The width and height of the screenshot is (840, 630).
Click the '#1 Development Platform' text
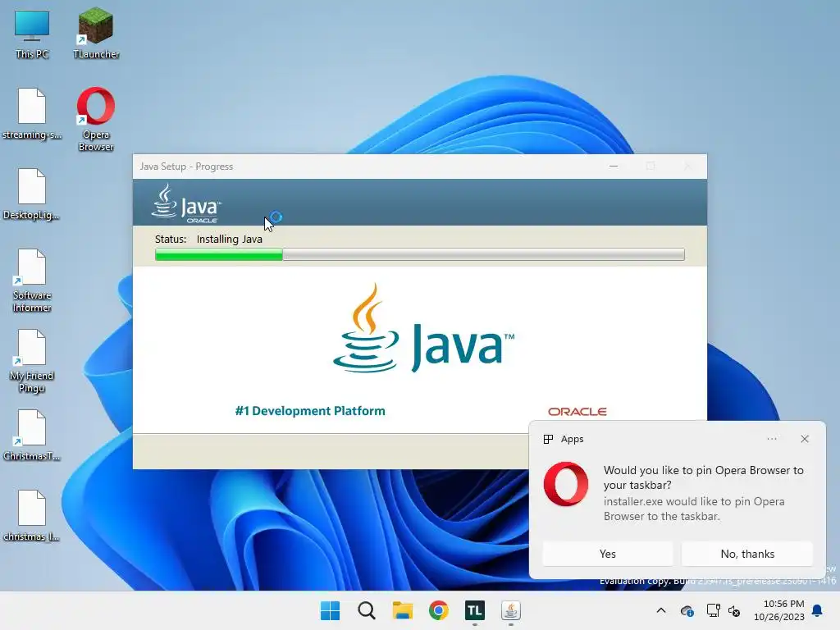(x=310, y=411)
